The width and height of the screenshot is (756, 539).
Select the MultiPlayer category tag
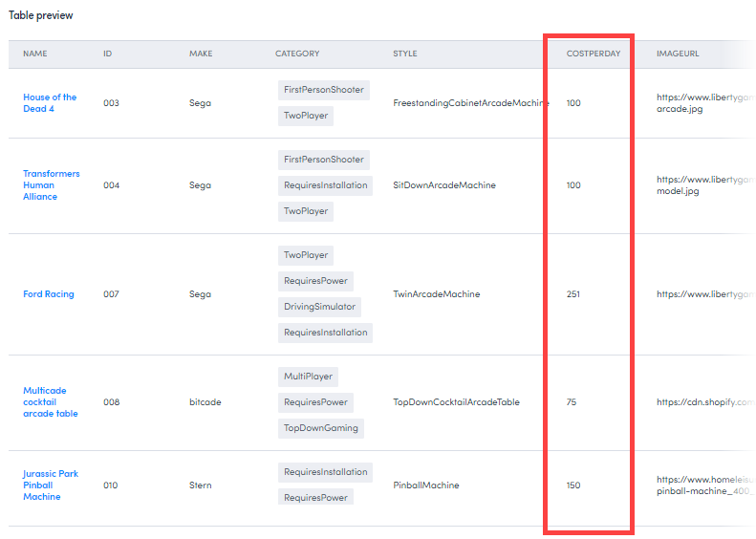click(x=307, y=377)
